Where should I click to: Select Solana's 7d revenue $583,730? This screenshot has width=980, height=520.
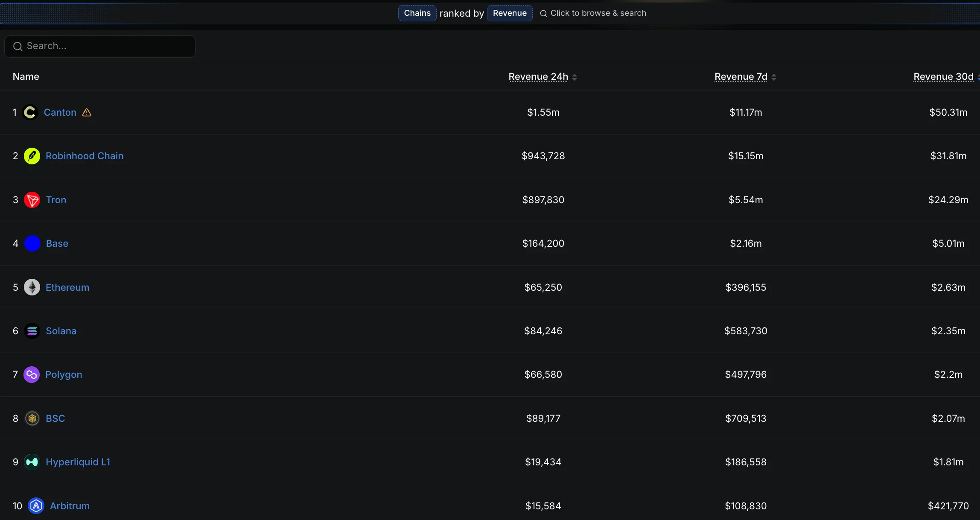746,331
